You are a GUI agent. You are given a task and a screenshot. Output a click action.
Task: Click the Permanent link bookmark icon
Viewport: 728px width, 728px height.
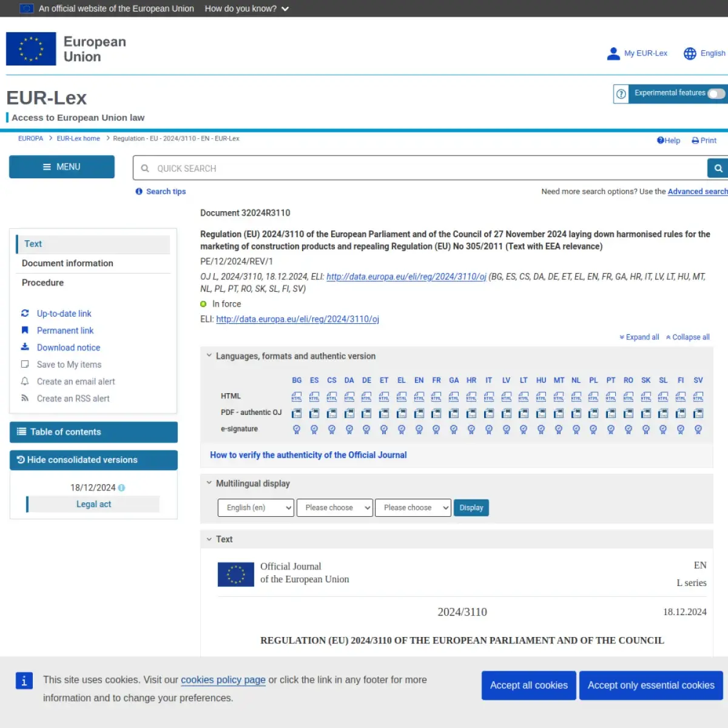click(x=25, y=331)
